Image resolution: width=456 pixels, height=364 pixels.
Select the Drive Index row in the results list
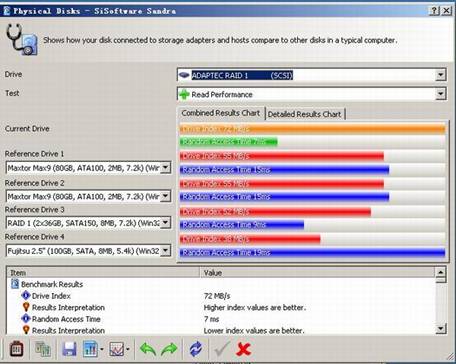pos(220,296)
